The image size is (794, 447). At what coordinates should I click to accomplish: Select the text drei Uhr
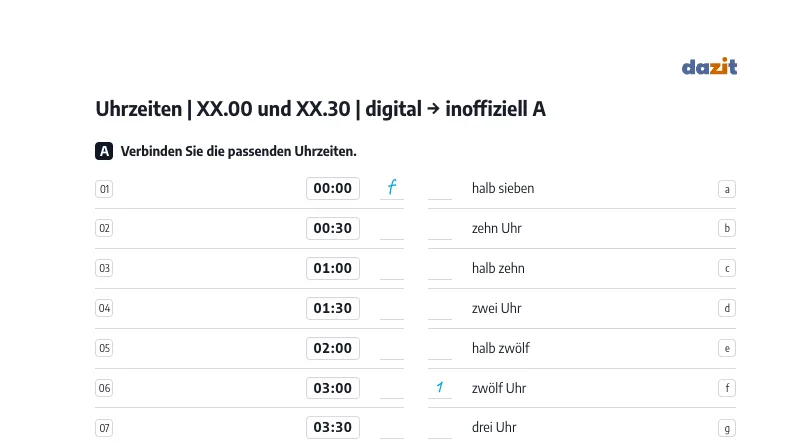click(494, 427)
